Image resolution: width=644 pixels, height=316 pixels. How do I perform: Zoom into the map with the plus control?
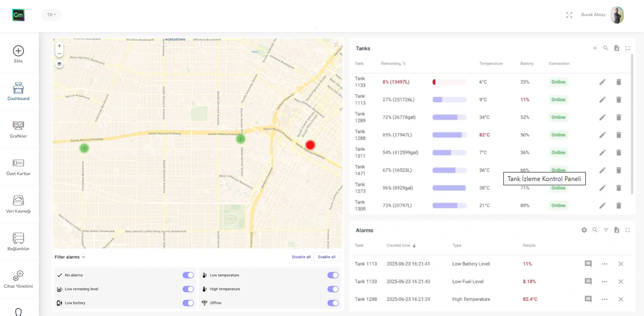click(x=59, y=46)
